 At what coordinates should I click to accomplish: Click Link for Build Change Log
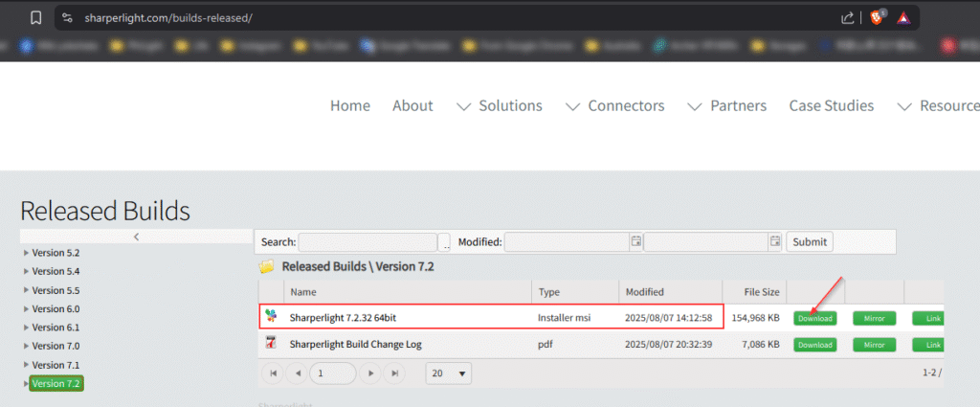click(x=928, y=345)
